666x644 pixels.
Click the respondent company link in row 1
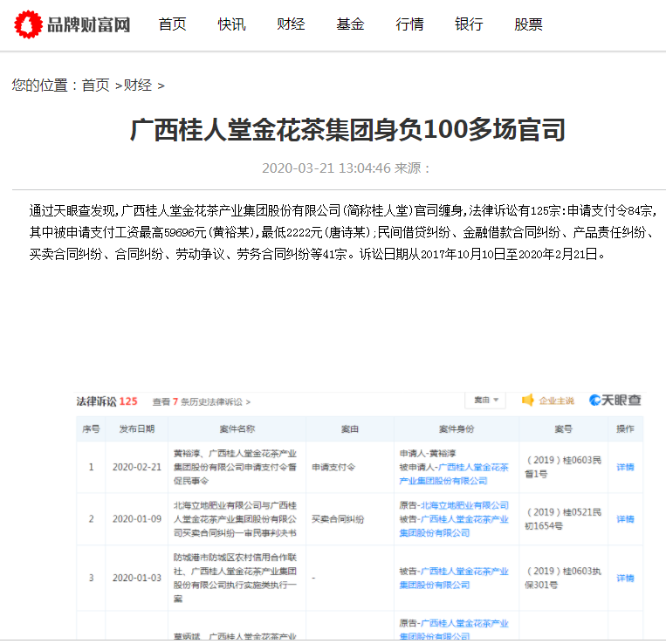pyautogui.click(x=454, y=474)
